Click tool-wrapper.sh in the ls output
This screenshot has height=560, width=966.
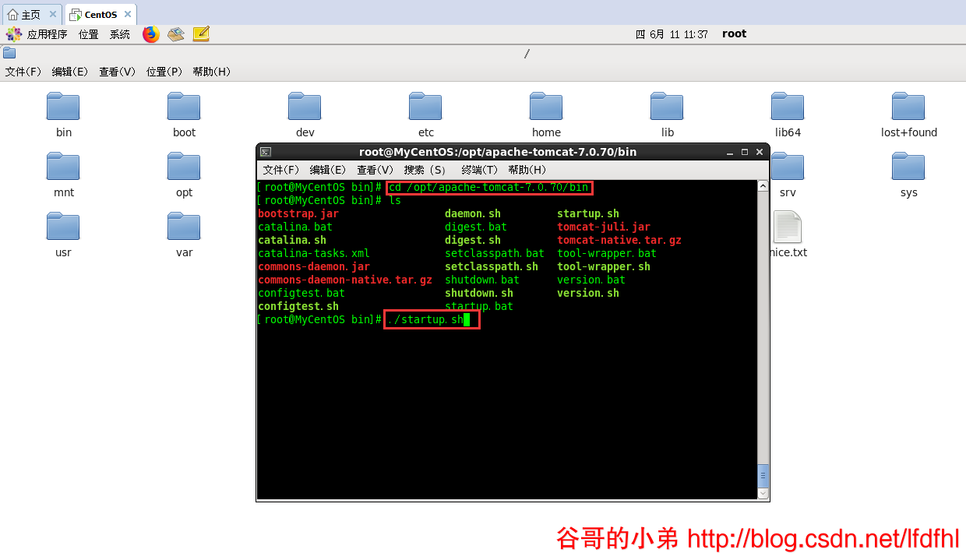coord(604,266)
